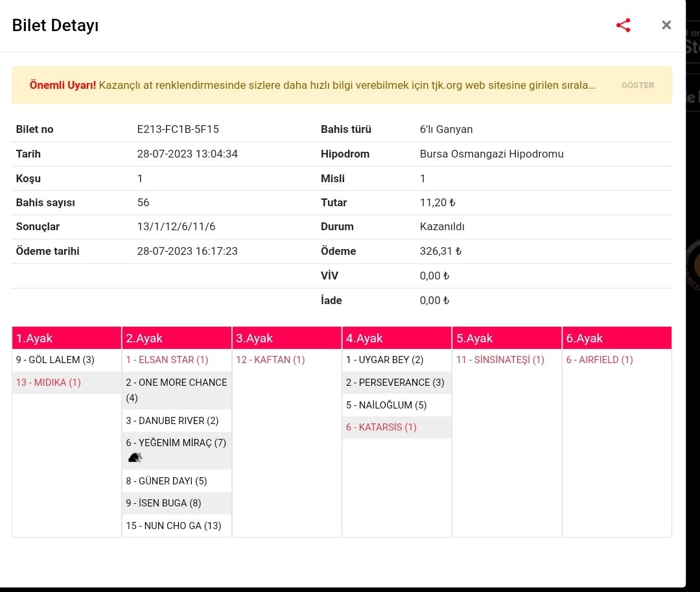Select 2 - ONE MORE CHANCE (4)

pos(176,390)
